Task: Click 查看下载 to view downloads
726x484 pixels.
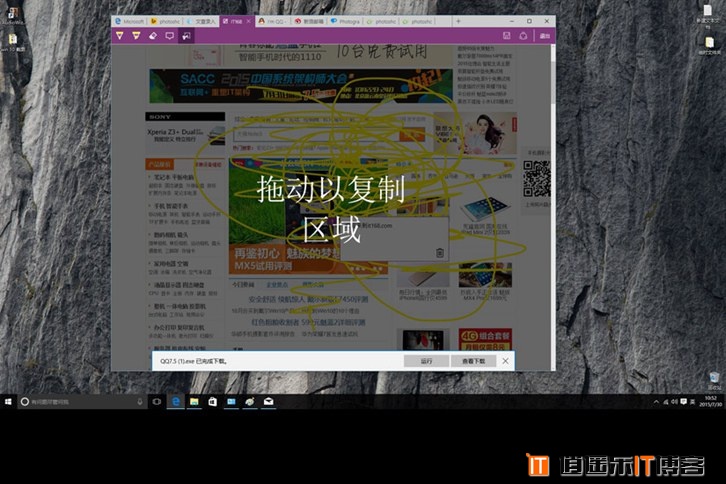Action: [x=473, y=361]
